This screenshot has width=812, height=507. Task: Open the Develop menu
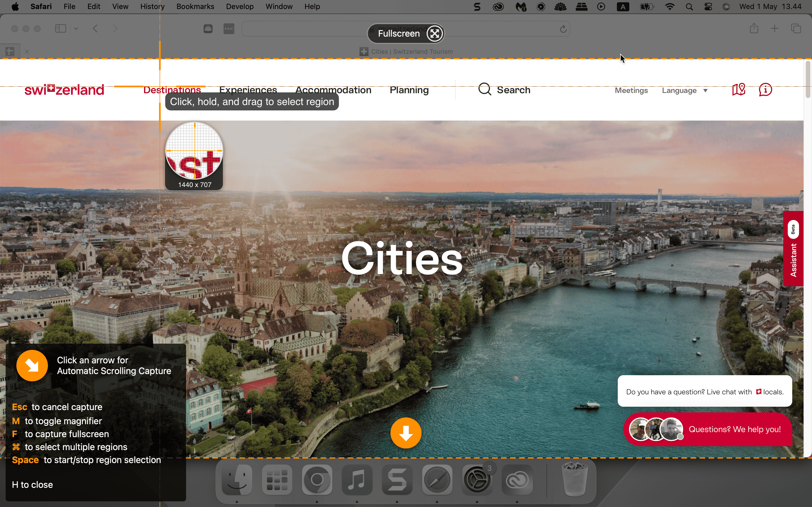pos(240,7)
